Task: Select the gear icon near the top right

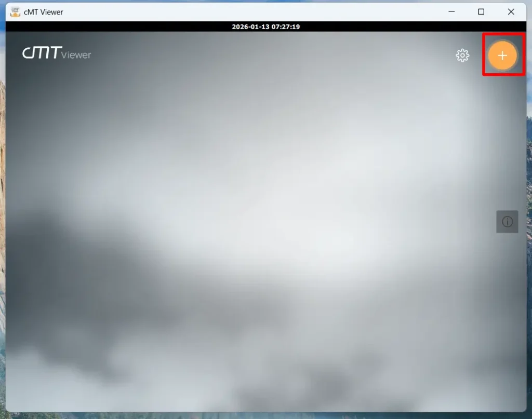Action: click(x=462, y=55)
